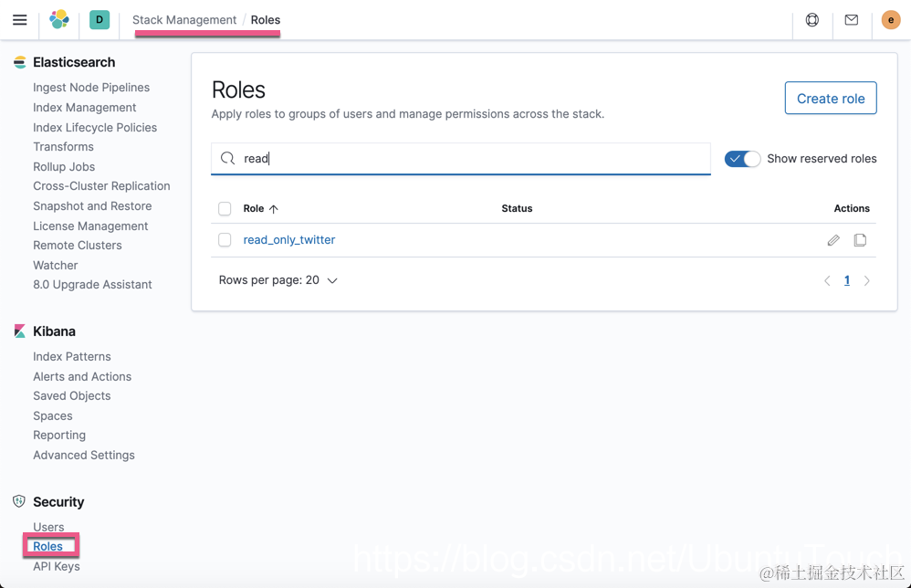The height and width of the screenshot is (588, 911).
Task: Sort by Role column arrow
Action: (274, 208)
